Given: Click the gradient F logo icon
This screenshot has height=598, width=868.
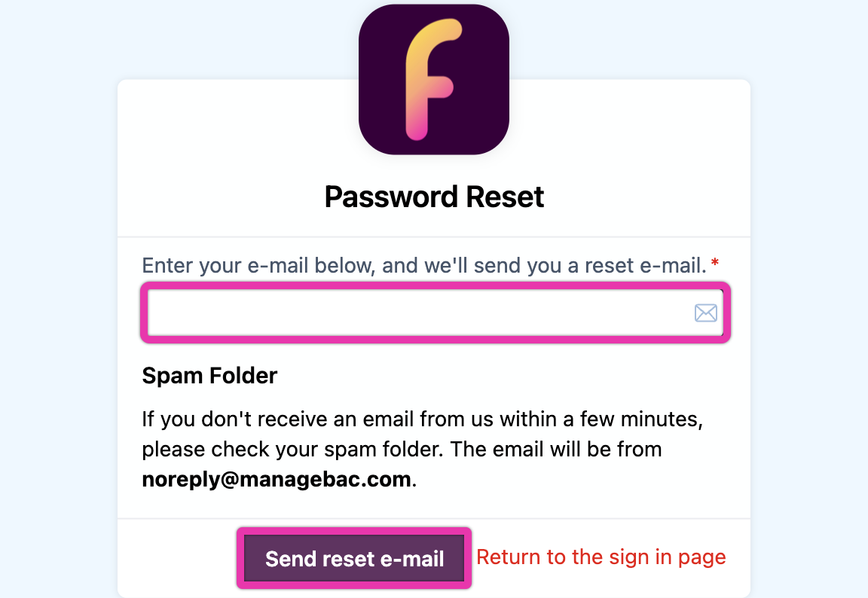Looking at the screenshot, I should [428, 79].
